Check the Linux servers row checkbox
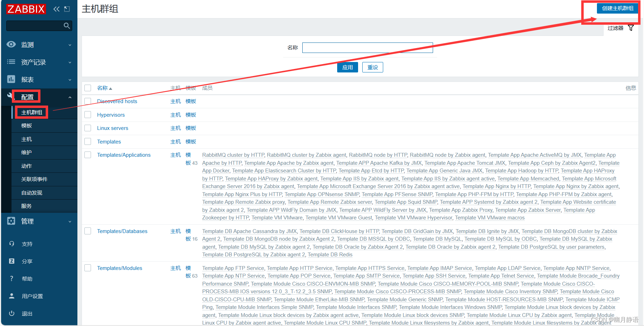 tap(88, 128)
